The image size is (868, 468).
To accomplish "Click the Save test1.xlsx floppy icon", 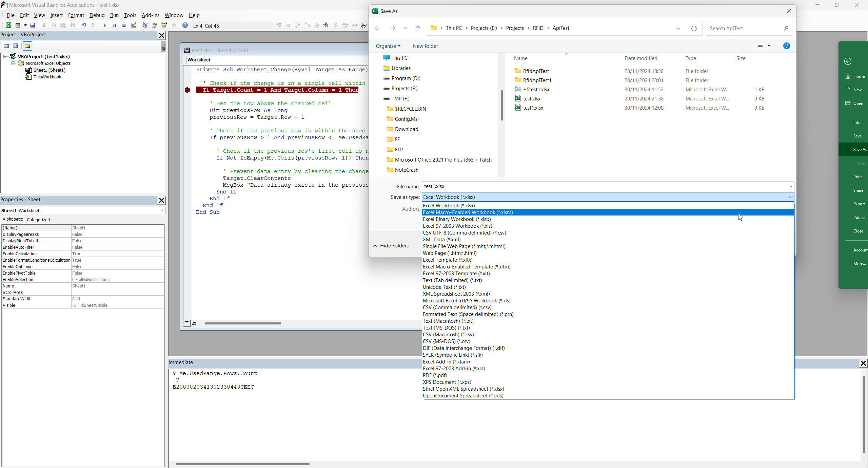I will click(x=33, y=25).
